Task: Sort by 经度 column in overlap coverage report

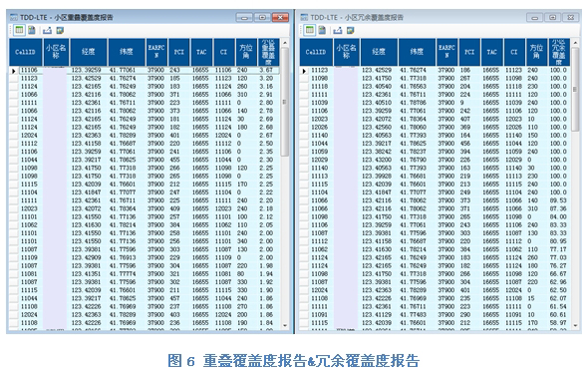Action: (x=89, y=52)
